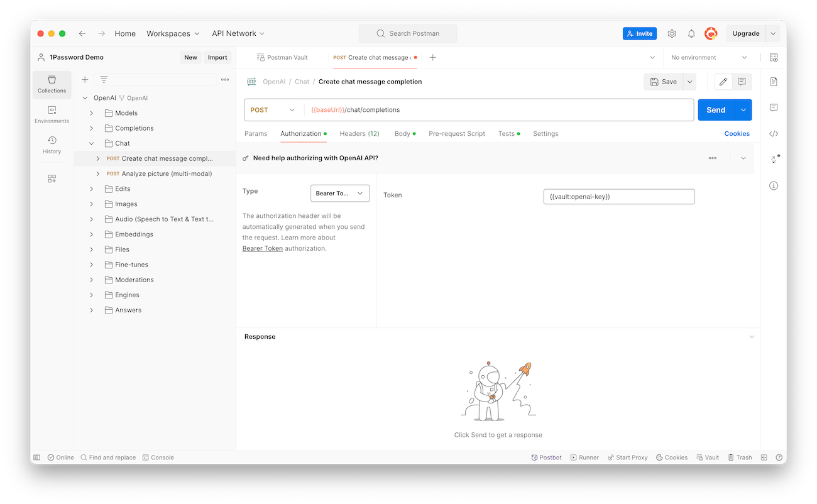Open the documentation panel

(x=774, y=81)
